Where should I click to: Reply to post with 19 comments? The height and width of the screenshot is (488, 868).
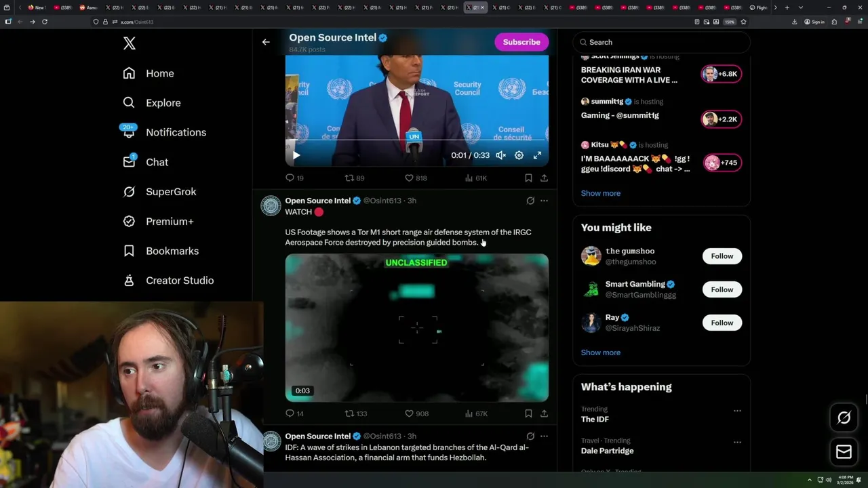point(294,178)
